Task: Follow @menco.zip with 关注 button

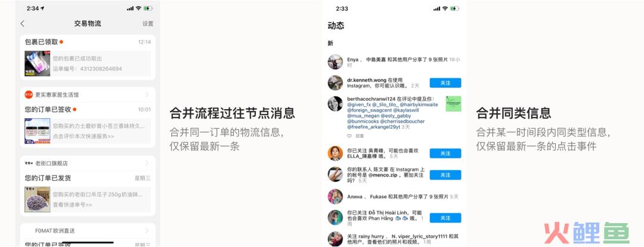Action: click(445, 175)
